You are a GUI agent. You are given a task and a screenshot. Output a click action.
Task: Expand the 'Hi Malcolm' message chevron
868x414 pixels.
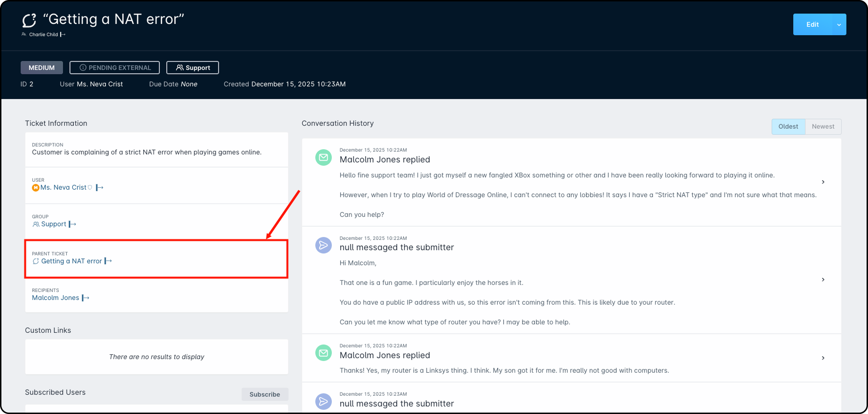(823, 280)
